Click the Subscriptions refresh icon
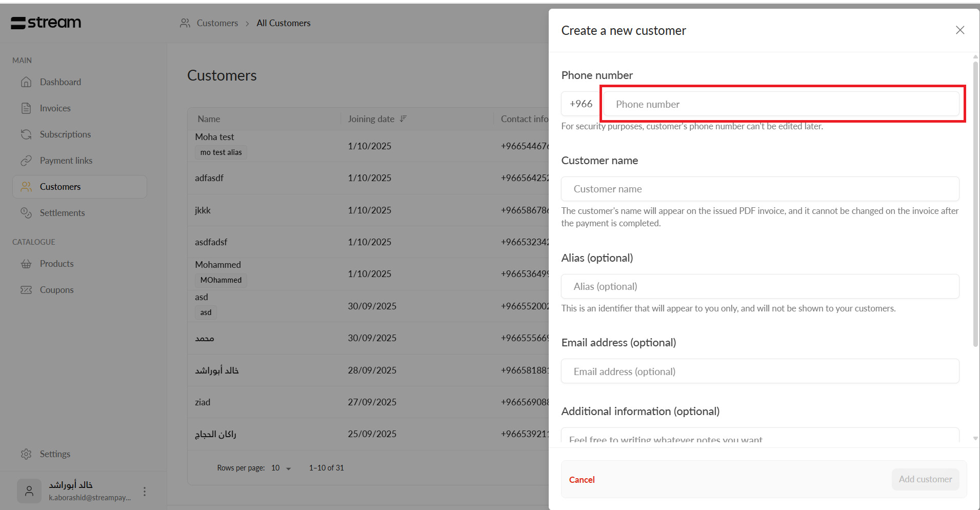 (x=26, y=134)
